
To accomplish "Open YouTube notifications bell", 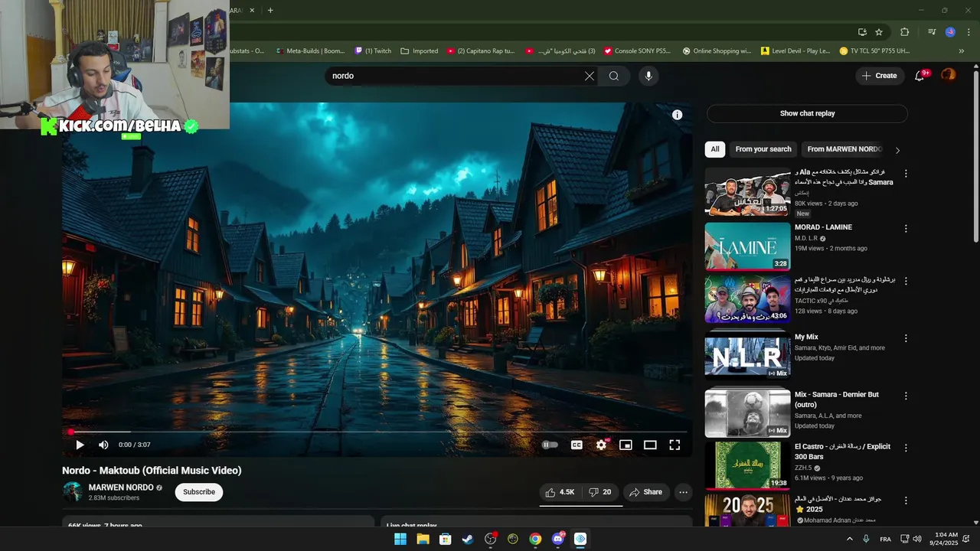I will click(x=920, y=76).
